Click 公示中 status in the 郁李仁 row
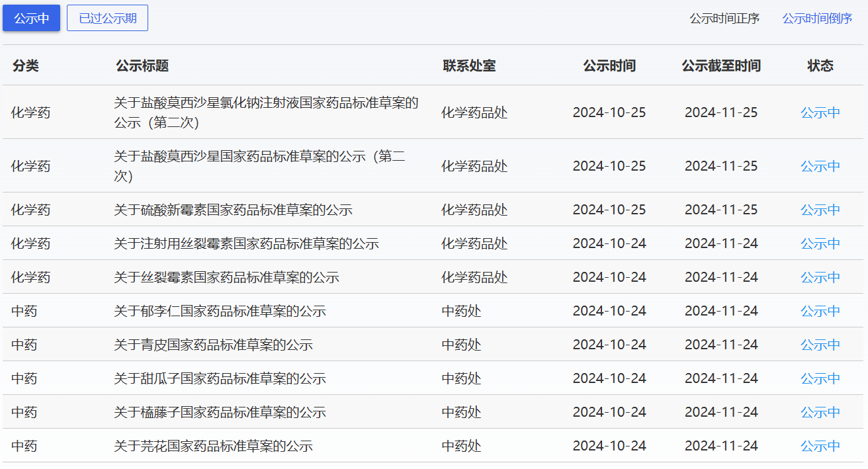868x469 pixels. pos(820,311)
